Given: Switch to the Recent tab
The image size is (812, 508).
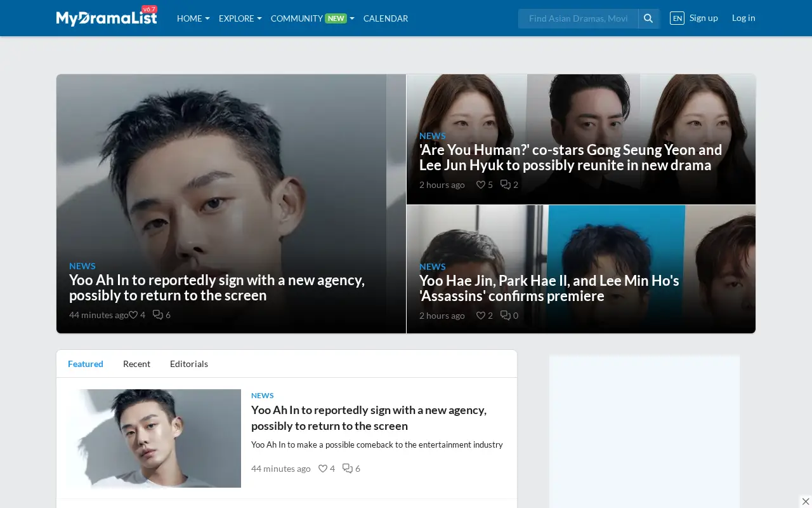Looking at the screenshot, I should coord(136,364).
